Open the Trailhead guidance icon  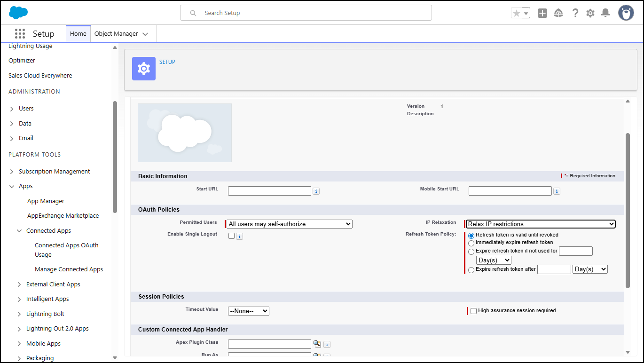coord(558,13)
